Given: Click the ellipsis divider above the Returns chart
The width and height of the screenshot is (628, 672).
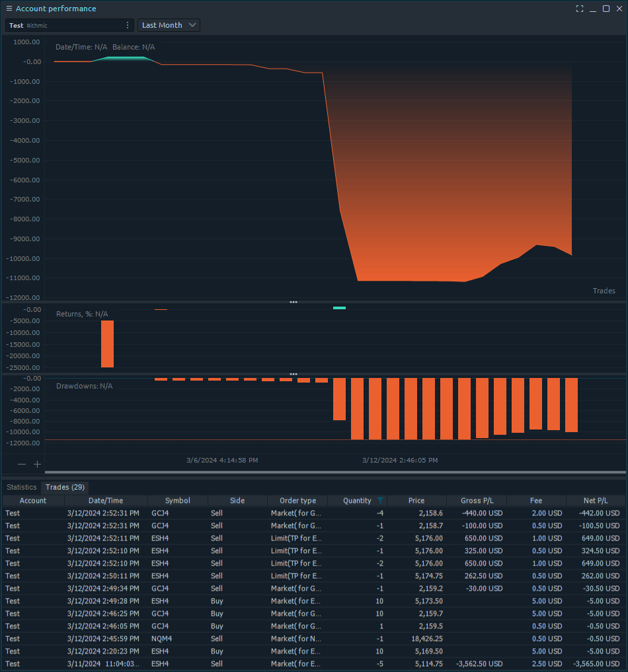Looking at the screenshot, I should click(x=293, y=302).
